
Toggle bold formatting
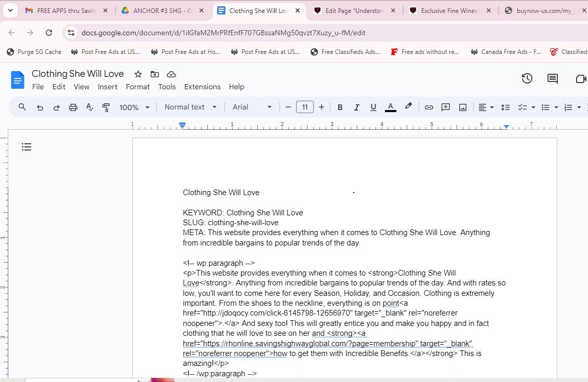point(340,107)
